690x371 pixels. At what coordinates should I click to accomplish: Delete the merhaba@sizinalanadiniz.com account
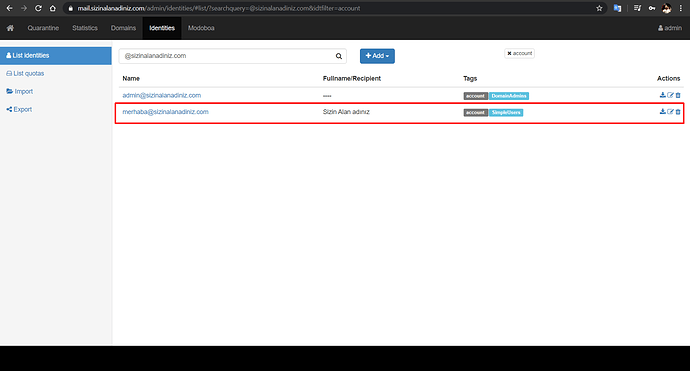(x=678, y=112)
